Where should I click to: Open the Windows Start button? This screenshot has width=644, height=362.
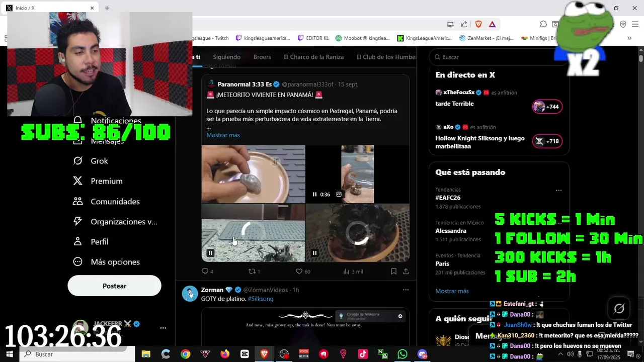[10, 354]
